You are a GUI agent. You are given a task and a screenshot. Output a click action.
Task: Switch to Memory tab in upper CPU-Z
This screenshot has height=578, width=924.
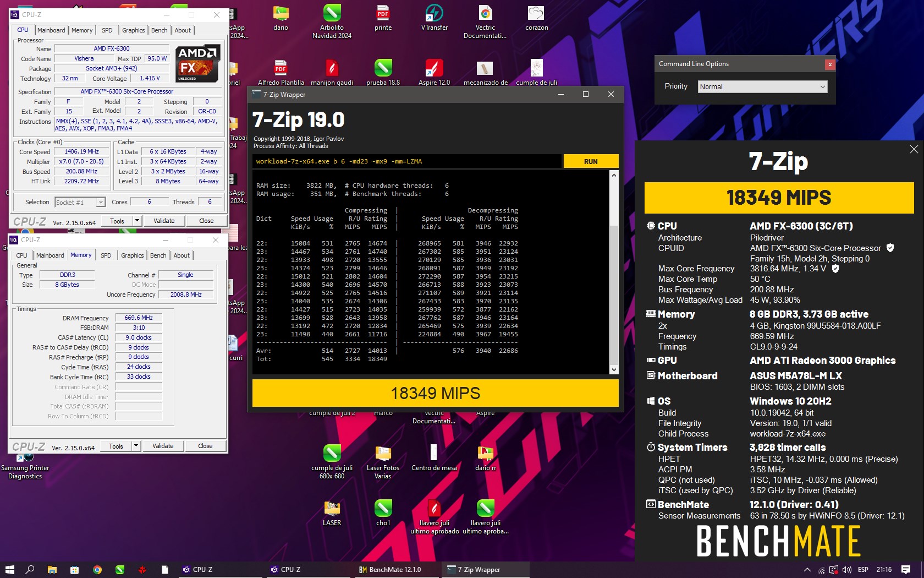tap(82, 30)
